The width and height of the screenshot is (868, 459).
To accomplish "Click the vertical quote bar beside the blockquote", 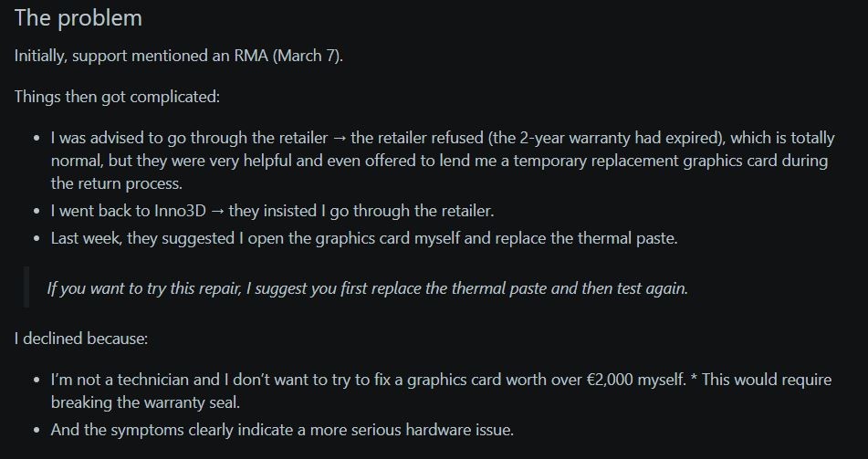I will click(27, 288).
